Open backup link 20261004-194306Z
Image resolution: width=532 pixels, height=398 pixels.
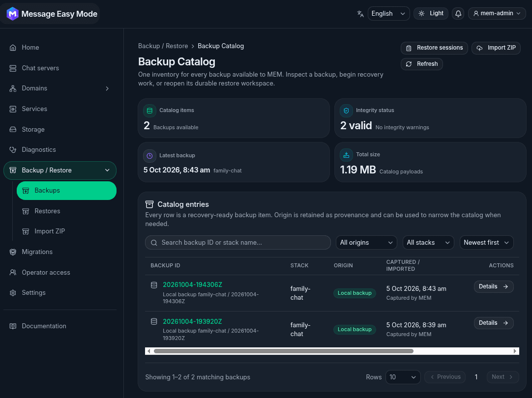pos(192,285)
